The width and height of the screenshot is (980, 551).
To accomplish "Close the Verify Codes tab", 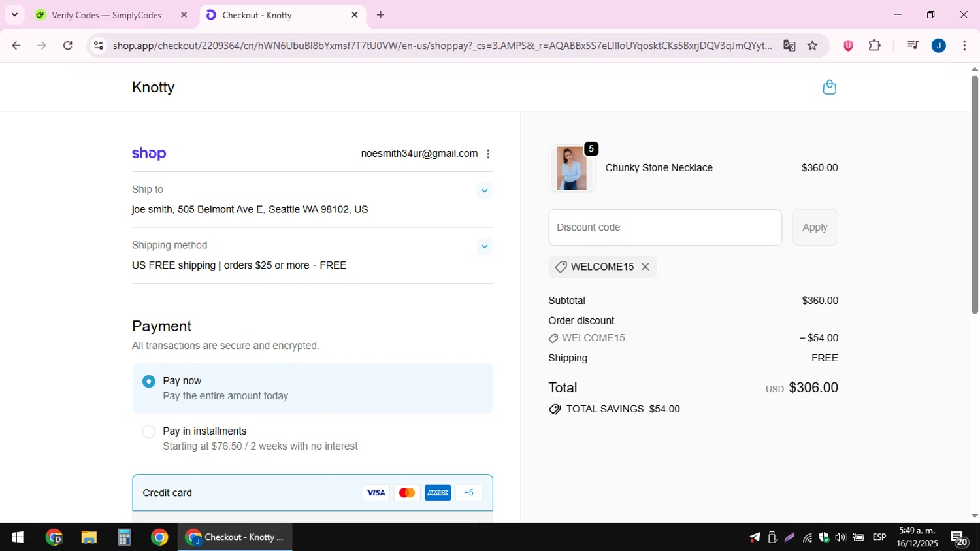I will tap(184, 15).
